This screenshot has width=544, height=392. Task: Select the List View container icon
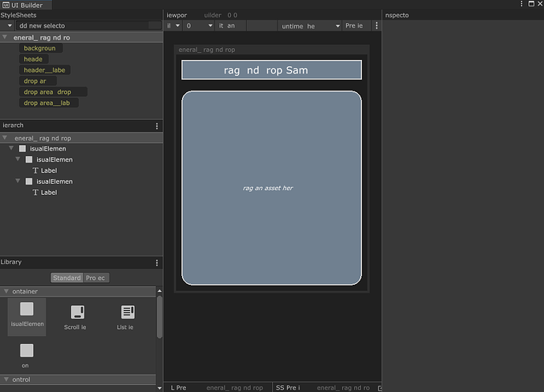(128, 312)
